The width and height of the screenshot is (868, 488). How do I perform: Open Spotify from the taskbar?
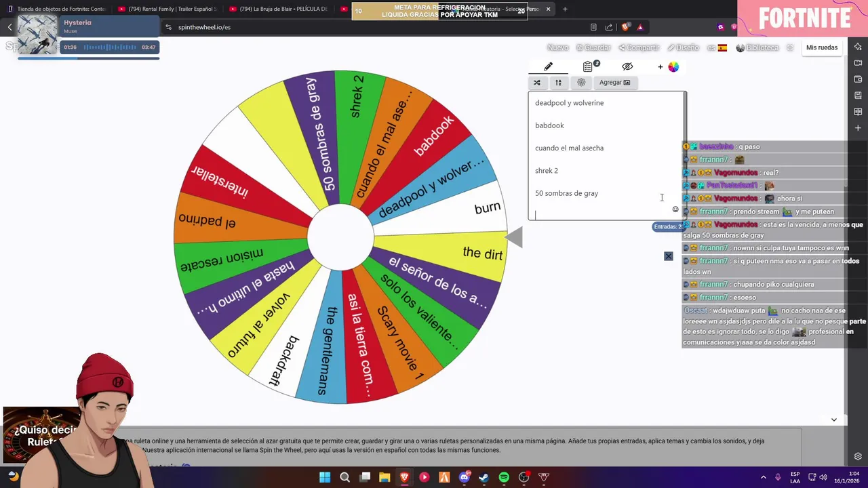504,477
